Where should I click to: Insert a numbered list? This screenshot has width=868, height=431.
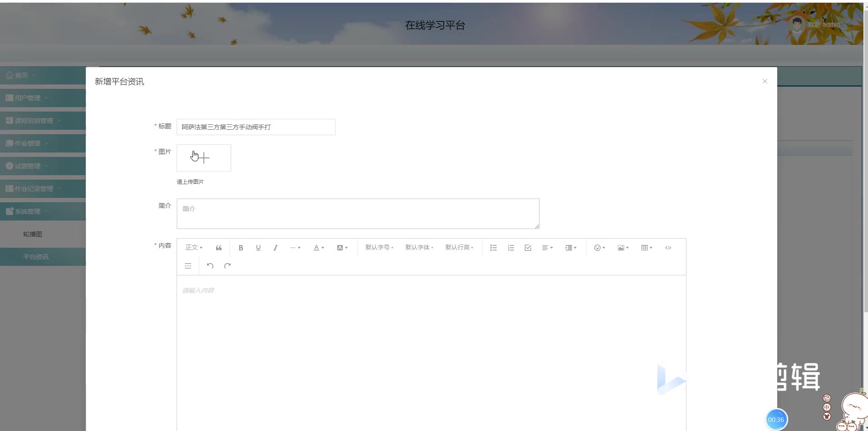pyautogui.click(x=511, y=248)
